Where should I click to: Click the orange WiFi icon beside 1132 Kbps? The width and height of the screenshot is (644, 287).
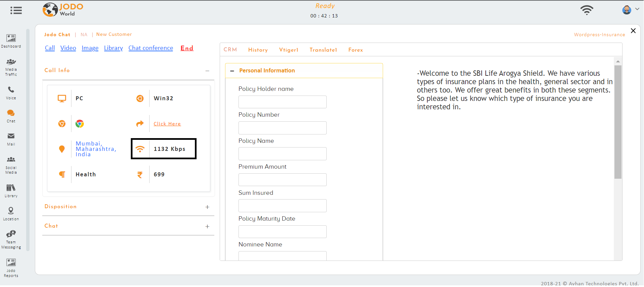[140, 149]
